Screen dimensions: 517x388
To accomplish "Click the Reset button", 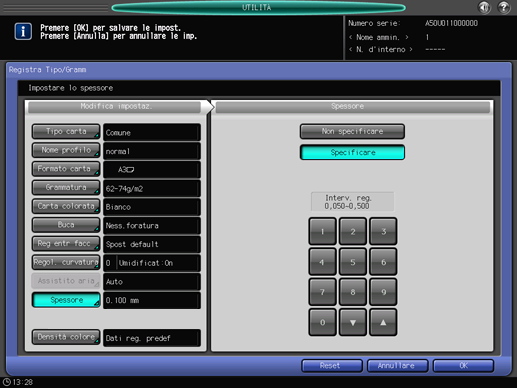I will pyautogui.click(x=332, y=366).
